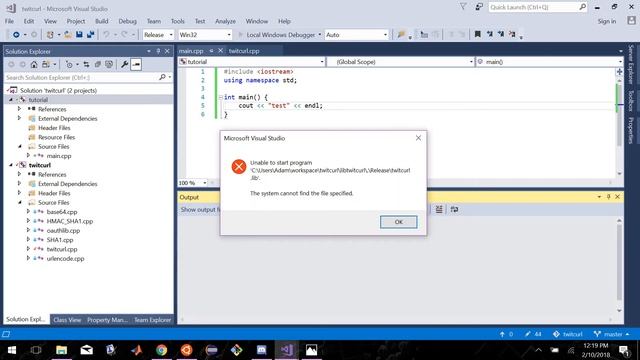
Task: Switch to the Class View tab
Action: [67, 320]
